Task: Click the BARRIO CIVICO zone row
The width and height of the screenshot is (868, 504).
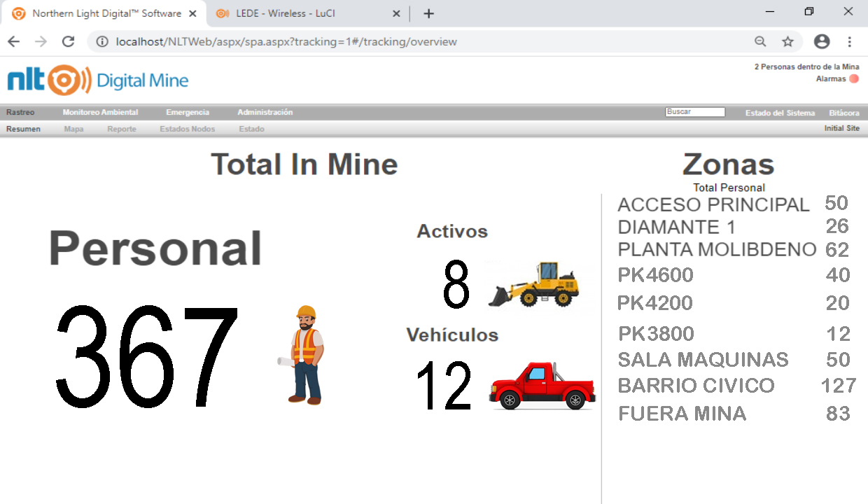Action: pyautogui.click(x=737, y=386)
